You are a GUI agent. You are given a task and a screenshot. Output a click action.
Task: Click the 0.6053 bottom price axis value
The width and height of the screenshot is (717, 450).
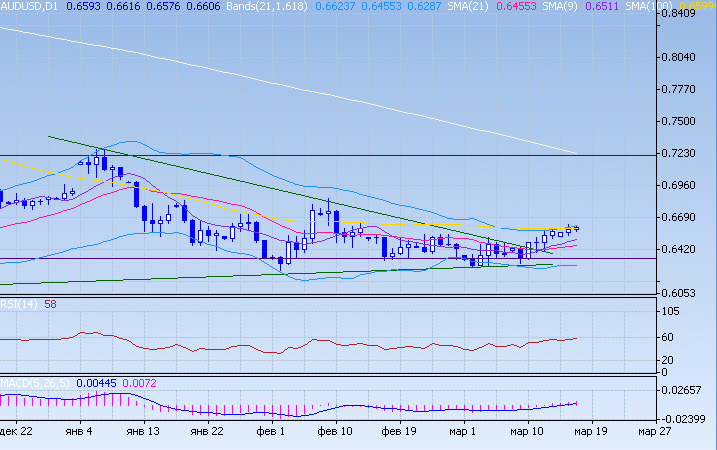point(684,293)
